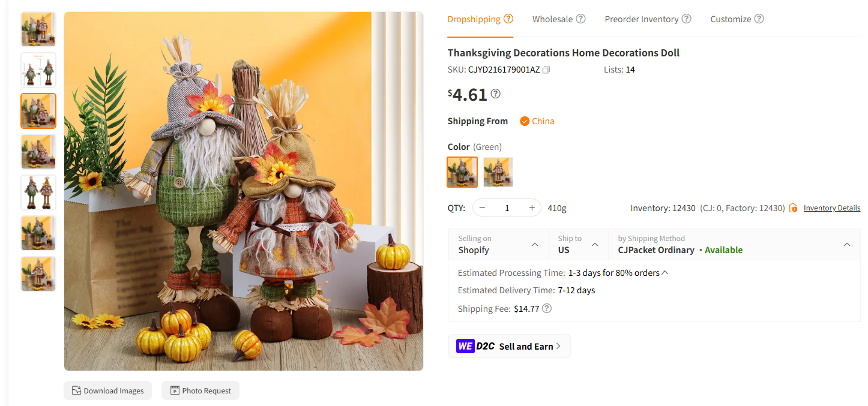Select the China shipping origin option
This screenshot has height=406, width=868.
(537, 121)
